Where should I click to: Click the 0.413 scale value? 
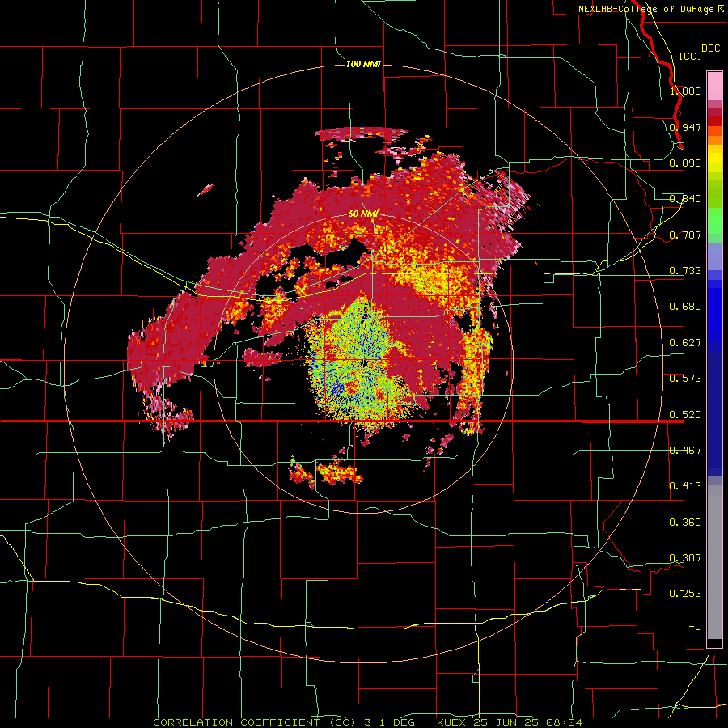pyautogui.click(x=685, y=485)
